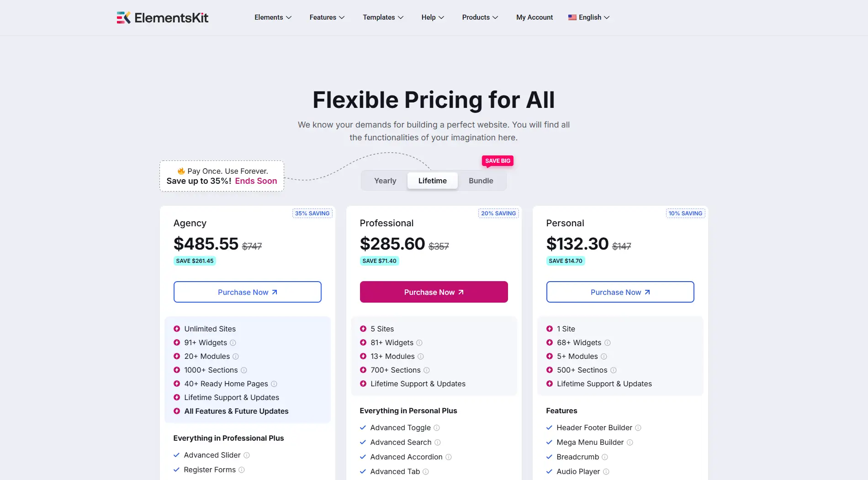Viewport: 868px width, 480px height.
Task: Go to My Account page
Action: tap(535, 17)
